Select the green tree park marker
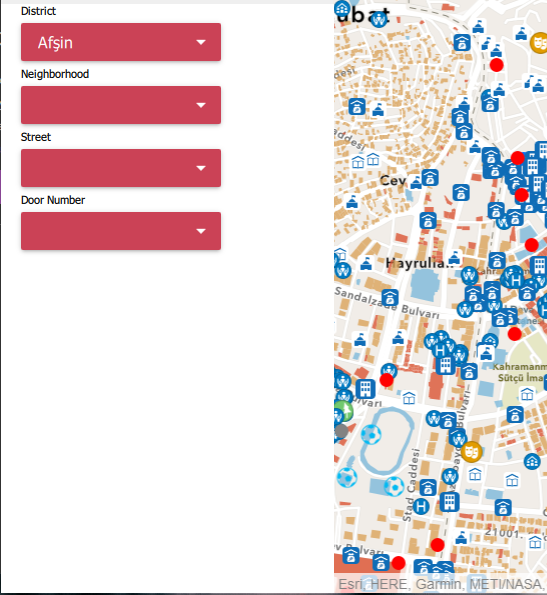The width and height of the screenshot is (547, 595). tap(344, 411)
